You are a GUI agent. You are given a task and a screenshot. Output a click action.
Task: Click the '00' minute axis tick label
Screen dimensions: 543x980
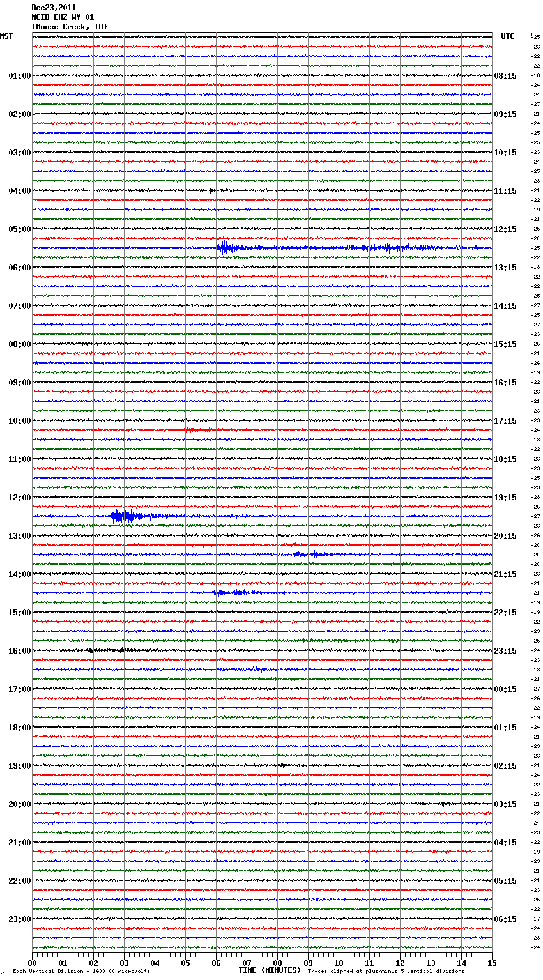[x=32, y=963]
